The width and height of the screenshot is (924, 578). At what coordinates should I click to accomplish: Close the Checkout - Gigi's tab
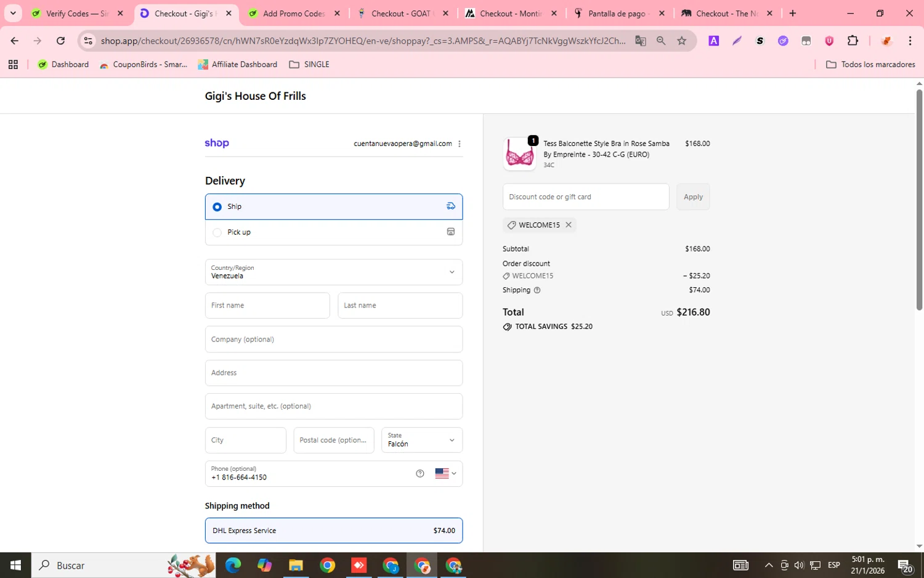coord(229,14)
